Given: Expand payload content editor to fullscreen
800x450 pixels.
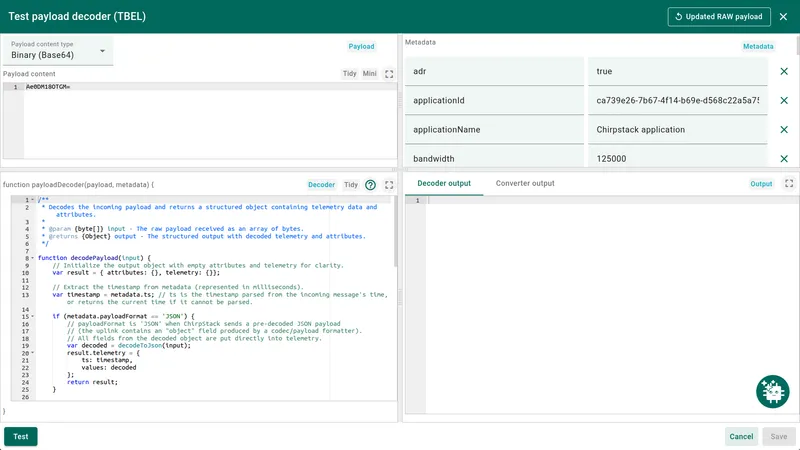Looking at the screenshot, I should point(389,74).
